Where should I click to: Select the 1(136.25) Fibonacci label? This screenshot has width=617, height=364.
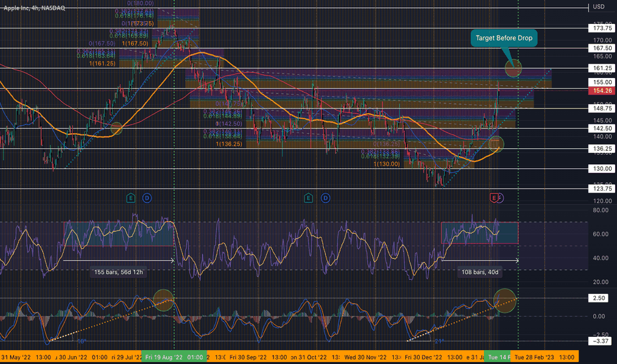click(x=228, y=144)
